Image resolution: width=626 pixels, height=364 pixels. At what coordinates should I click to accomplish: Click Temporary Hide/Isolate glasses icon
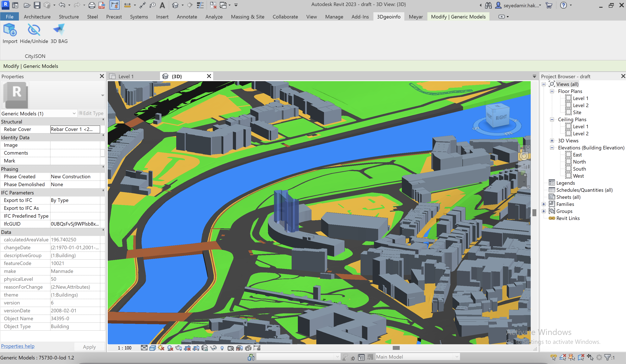pyautogui.click(x=213, y=348)
